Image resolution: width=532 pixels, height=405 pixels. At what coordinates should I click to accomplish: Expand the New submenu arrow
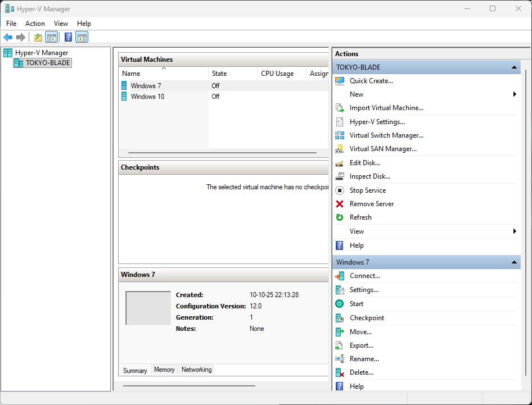(515, 94)
